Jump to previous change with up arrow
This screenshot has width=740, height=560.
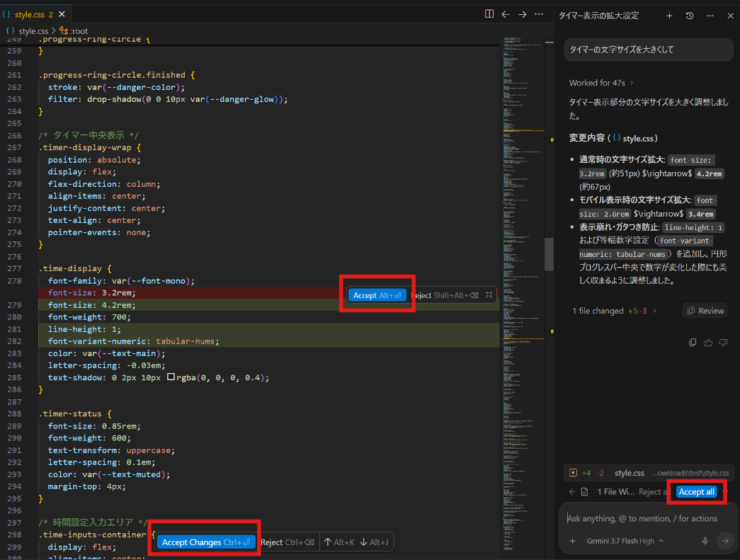(x=339, y=542)
